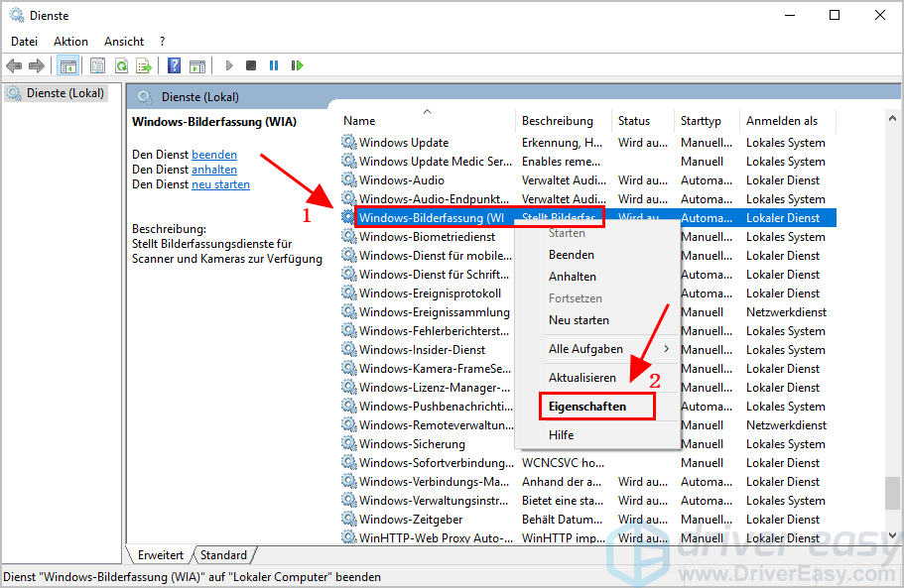Click the Start service play icon
The height and width of the screenshot is (588, 904).
229,65
